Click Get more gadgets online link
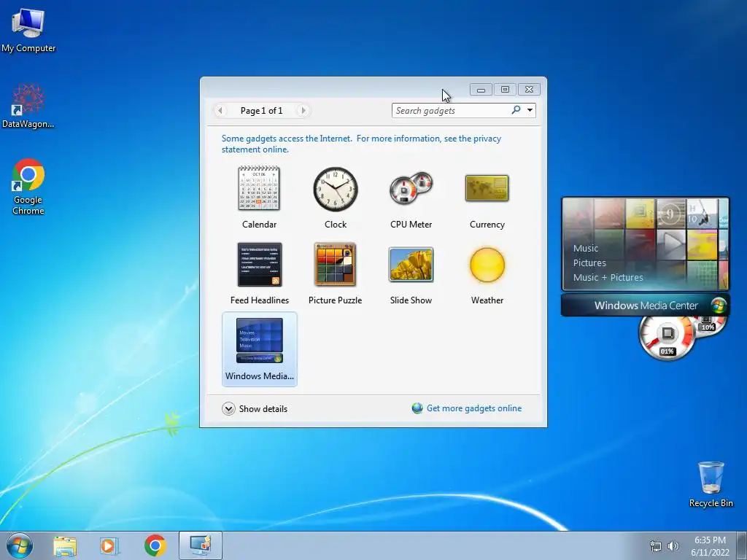Screen dimensions: 747x560 pos(474,408)
